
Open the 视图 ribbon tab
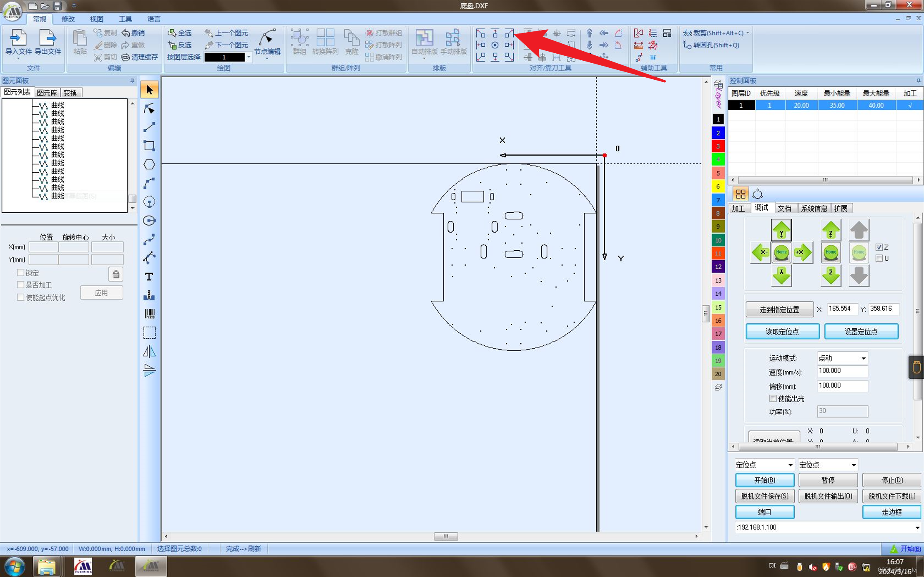tap(97, 19)
